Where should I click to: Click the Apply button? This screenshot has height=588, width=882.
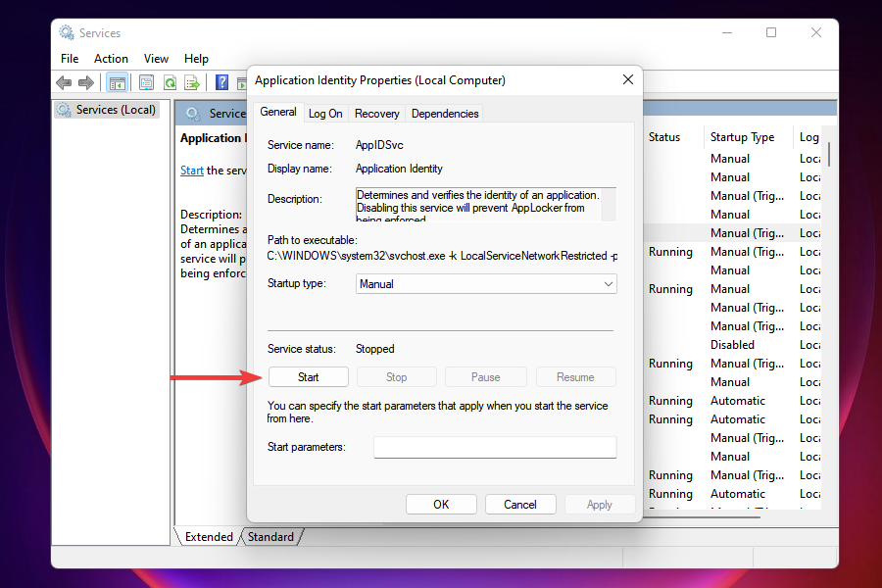tap(599, 504)
